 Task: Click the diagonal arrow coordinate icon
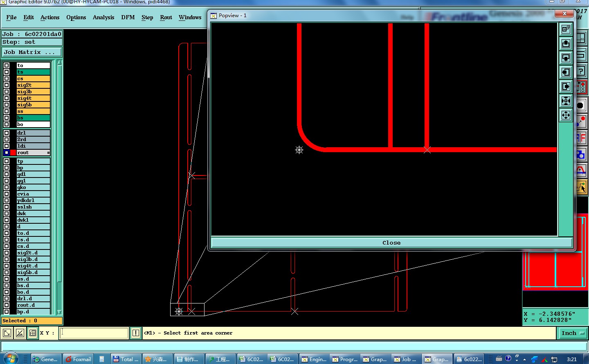click(7, 333)
